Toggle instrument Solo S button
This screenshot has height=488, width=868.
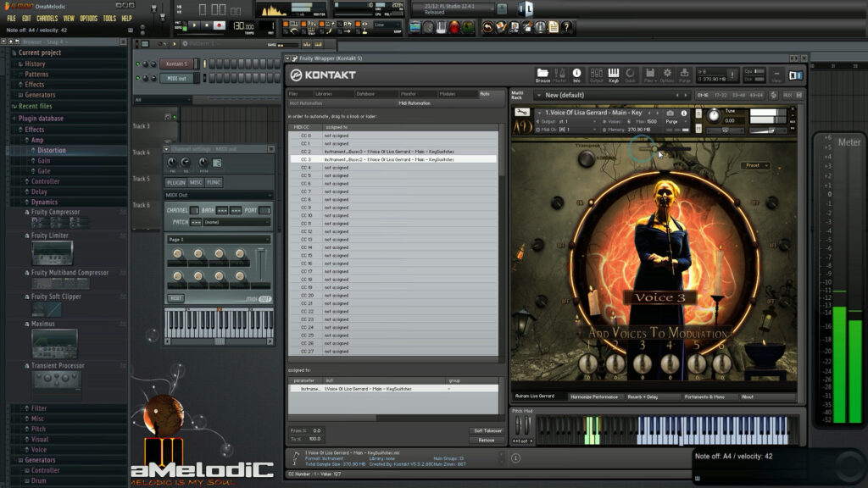coord(698,114)
